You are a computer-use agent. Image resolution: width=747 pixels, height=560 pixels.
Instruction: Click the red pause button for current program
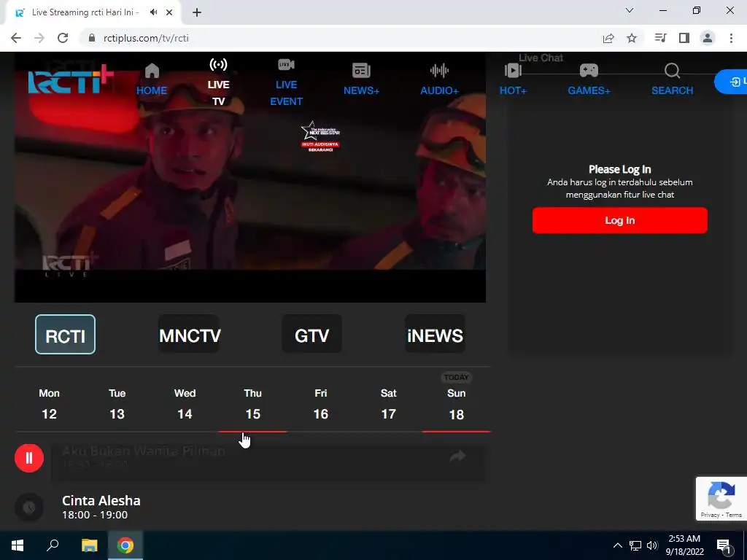click(x=29, y=458)
